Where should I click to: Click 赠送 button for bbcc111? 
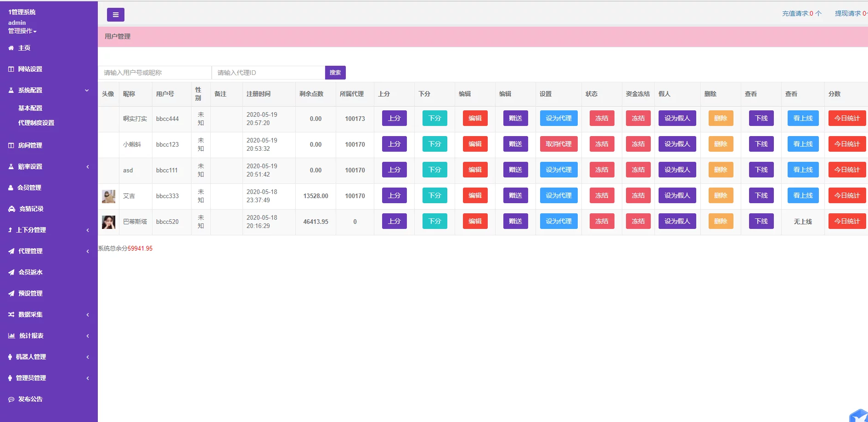pos(515,170)
